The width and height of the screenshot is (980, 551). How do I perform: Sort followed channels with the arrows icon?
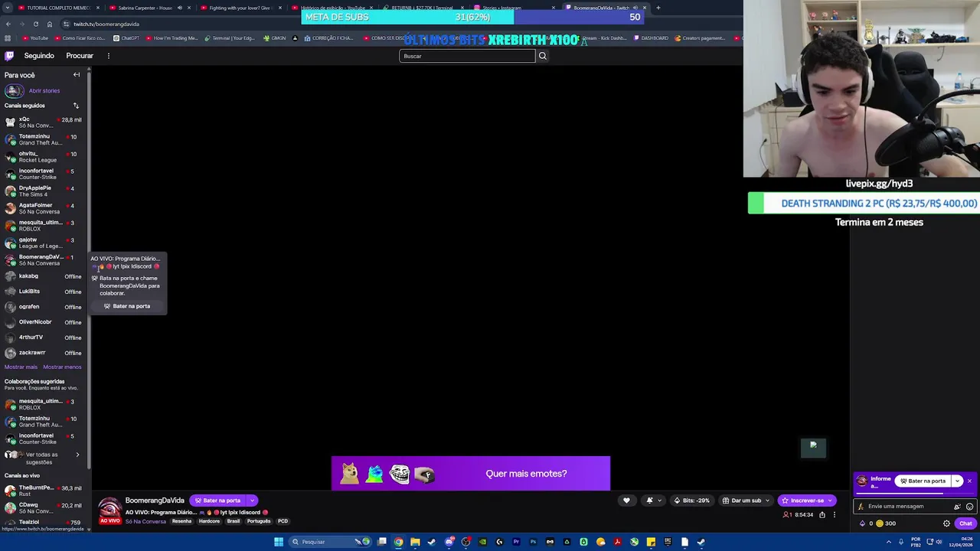pos(76,106)
